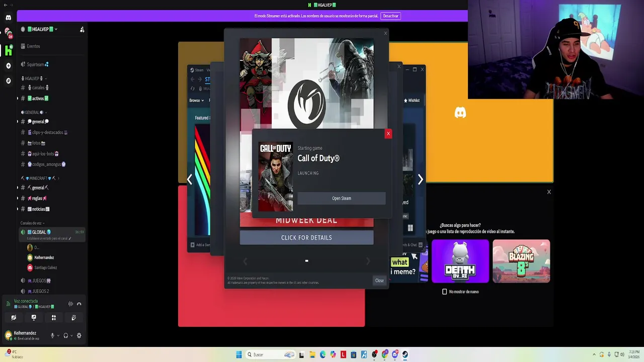
Task: Open the Blazing 8s activity card
Action: coord(521,261)
